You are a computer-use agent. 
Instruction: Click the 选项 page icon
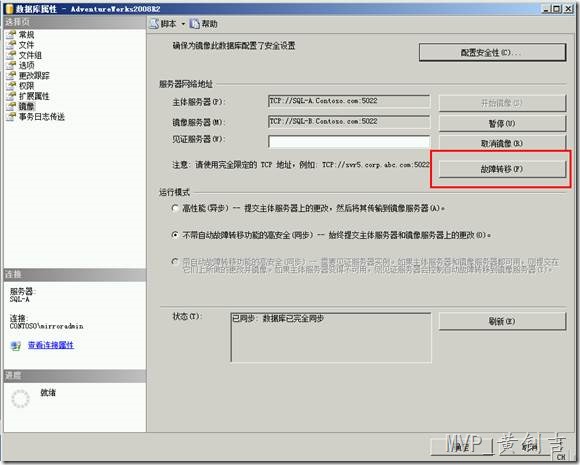pos(11,65)
